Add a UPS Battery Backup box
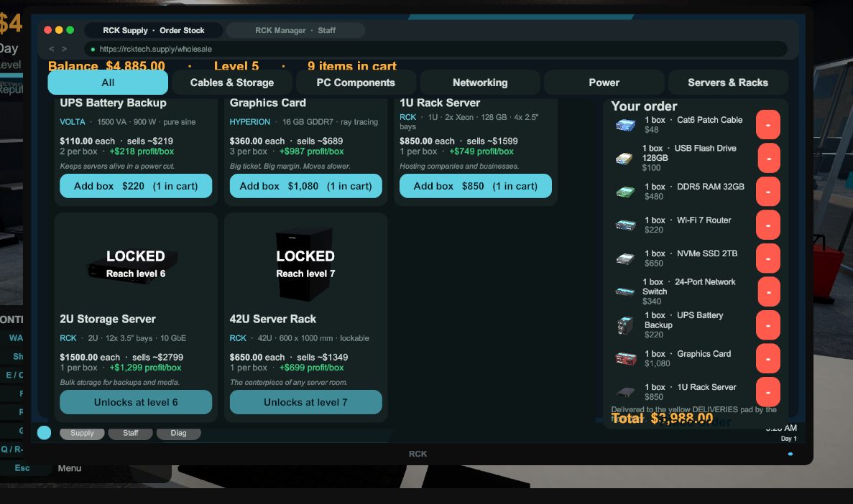853x504 pixels. click(136, 186)
